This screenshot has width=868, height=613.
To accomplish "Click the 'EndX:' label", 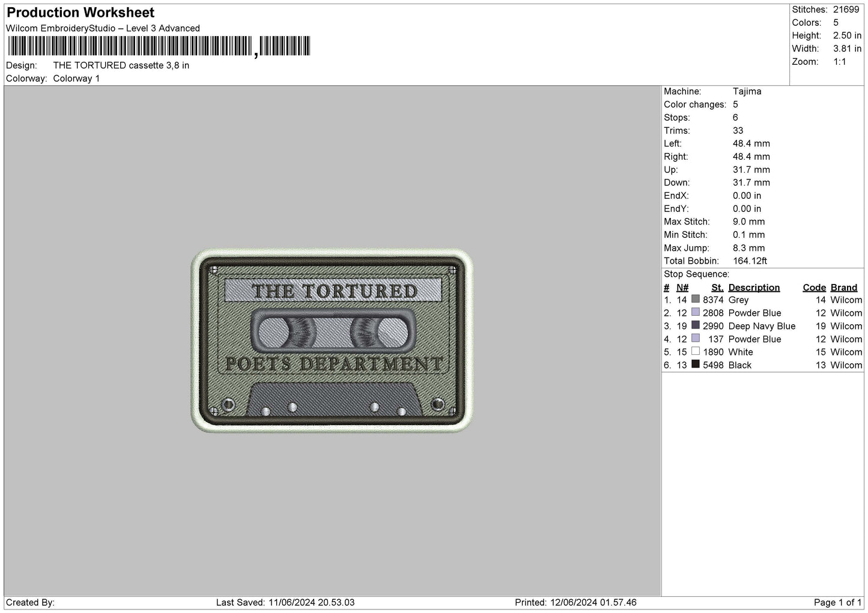I will [x=676, y=196].
